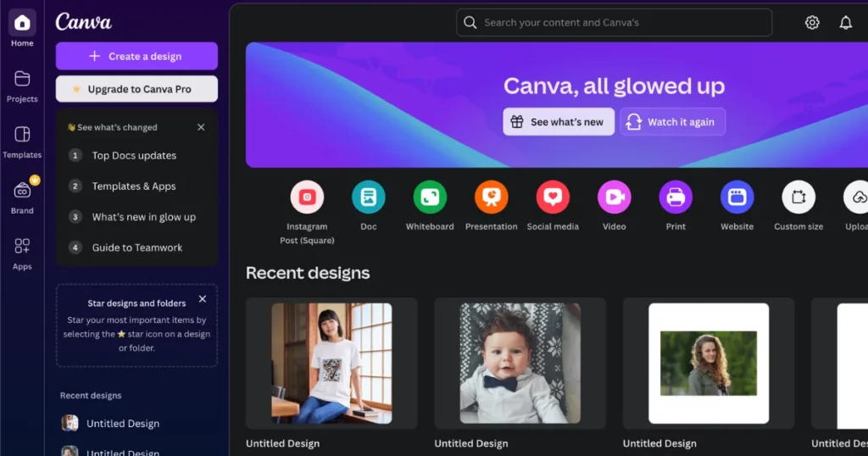Click the magnifier icon in search bar
This screenshot has height=456, width=868.
[470, 23]
